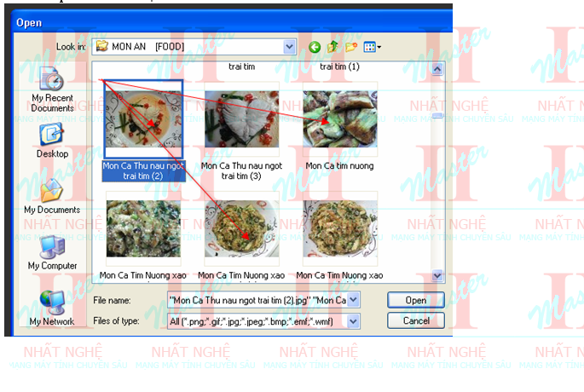Click the file list scroll down arrow
This screenshot has width=584, height=392.
click(x=438, y=275)
